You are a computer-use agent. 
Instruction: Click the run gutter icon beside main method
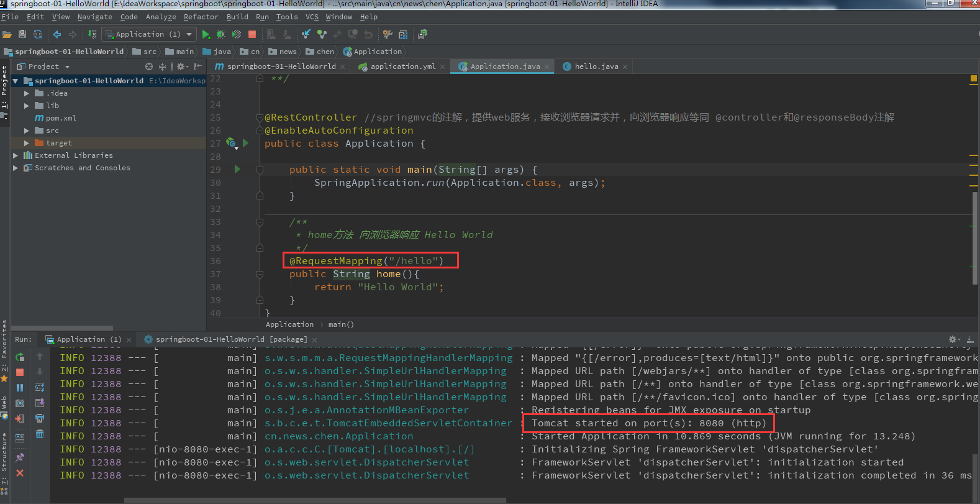(237, 169)
